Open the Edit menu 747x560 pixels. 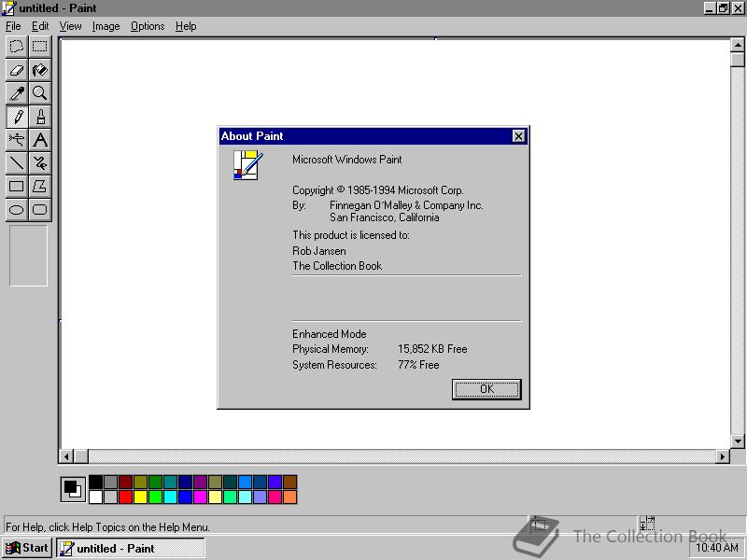(x=40, y=26)
